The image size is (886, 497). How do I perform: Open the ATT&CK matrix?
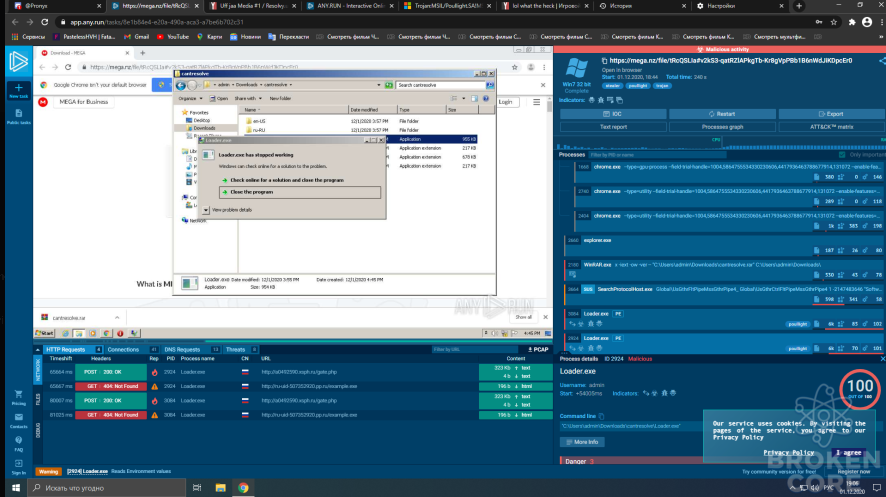coord(831,127)
